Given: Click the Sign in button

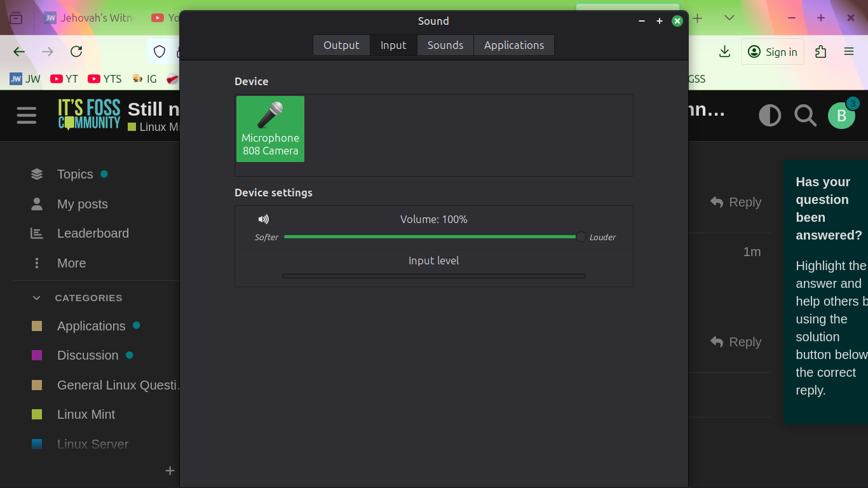Looking at the screenshot, I should (773, 52).
